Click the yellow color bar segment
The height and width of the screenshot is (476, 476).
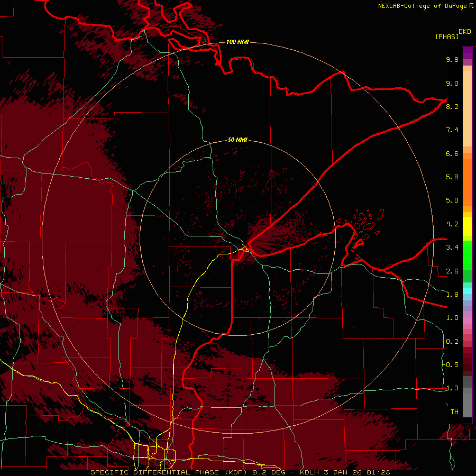[x=467, y=226]
